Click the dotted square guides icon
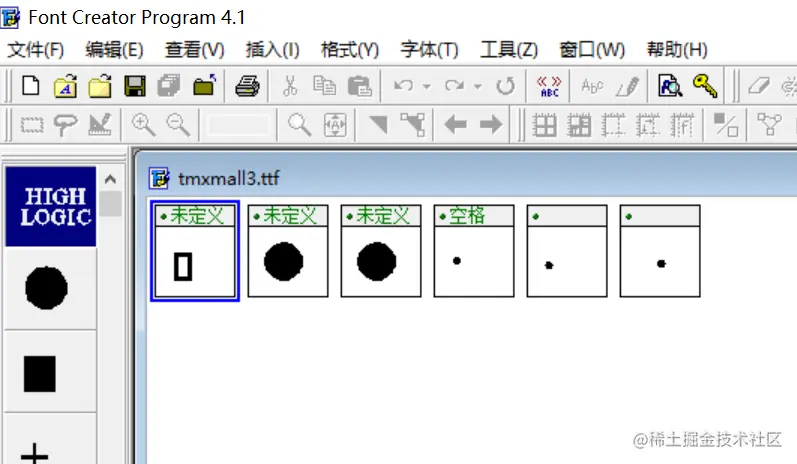 (613, 125)
